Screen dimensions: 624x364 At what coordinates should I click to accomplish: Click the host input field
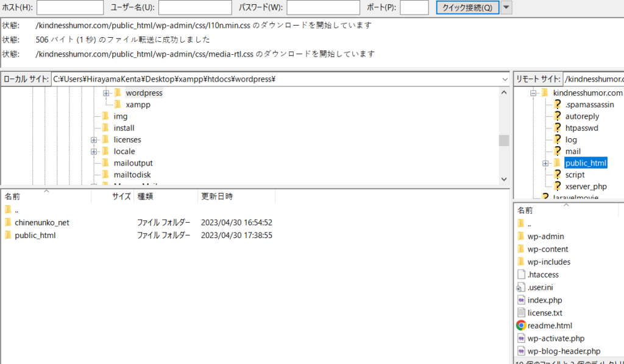(x=70, y=7)
